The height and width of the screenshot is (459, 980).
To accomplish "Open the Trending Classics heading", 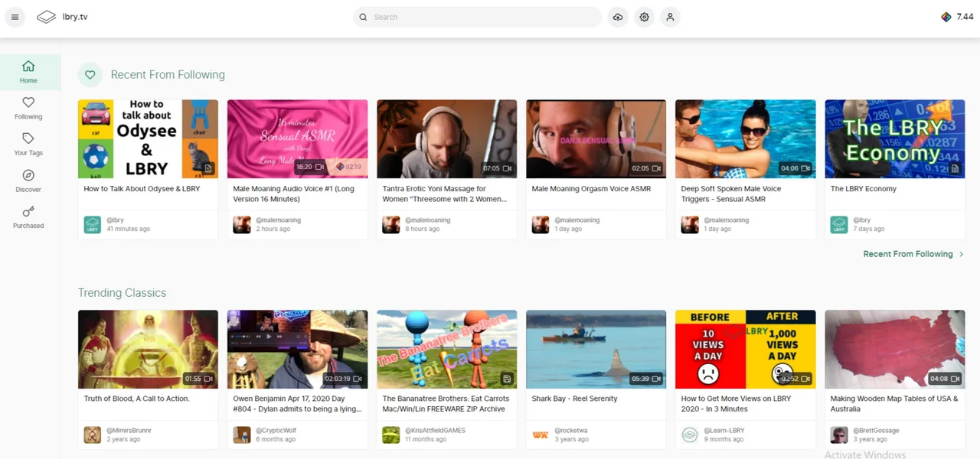I will [x=122, y=293].
